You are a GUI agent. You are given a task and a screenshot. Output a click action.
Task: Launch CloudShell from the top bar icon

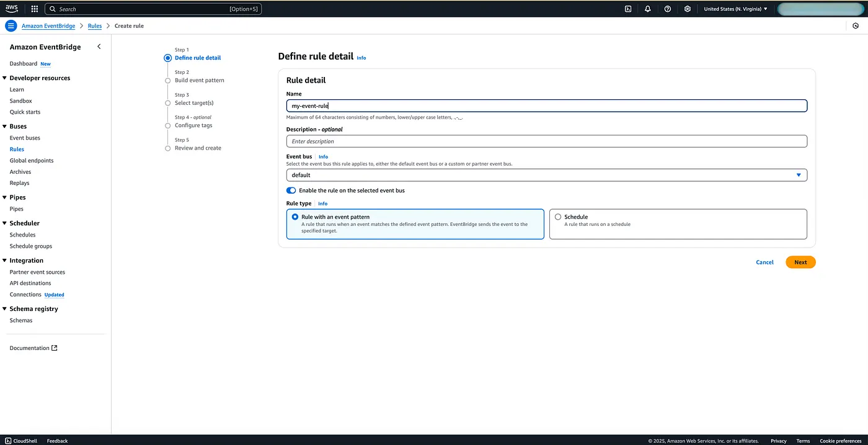(628, 9)
